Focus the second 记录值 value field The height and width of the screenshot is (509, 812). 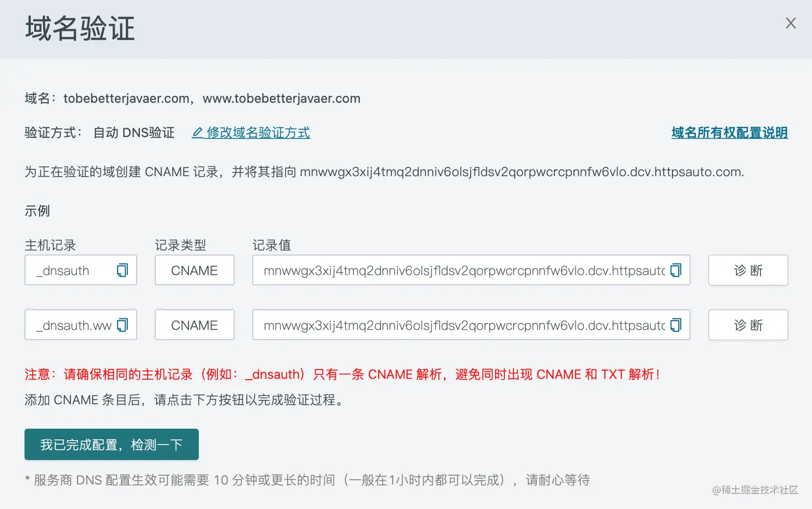point(471,325)
